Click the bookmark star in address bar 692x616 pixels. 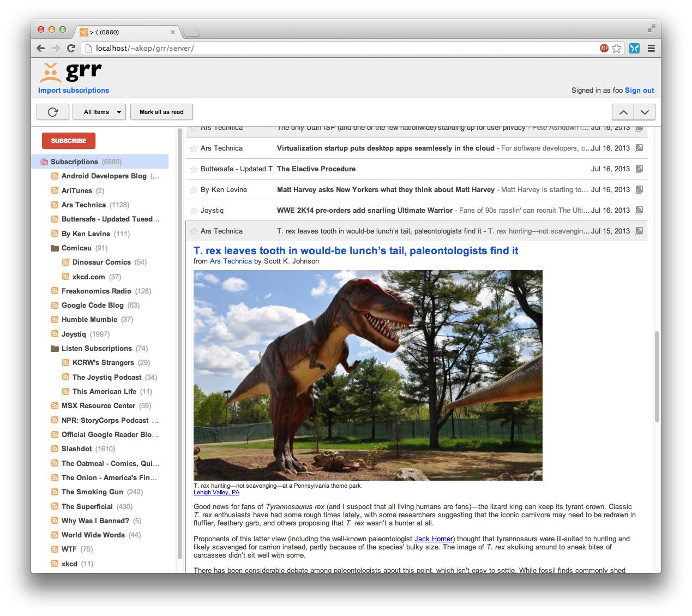tap(616, 48)
